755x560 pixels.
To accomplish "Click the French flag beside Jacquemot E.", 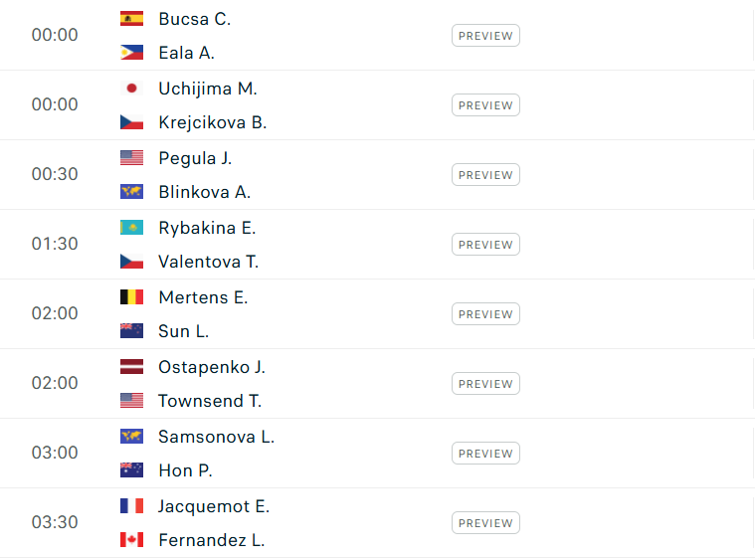I will (x=131, y=506).
